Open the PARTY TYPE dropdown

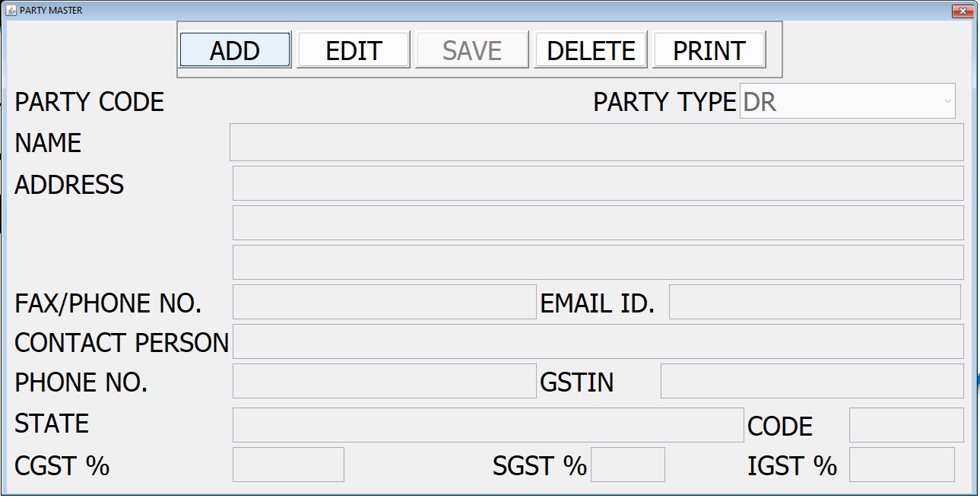coord(847,101)
